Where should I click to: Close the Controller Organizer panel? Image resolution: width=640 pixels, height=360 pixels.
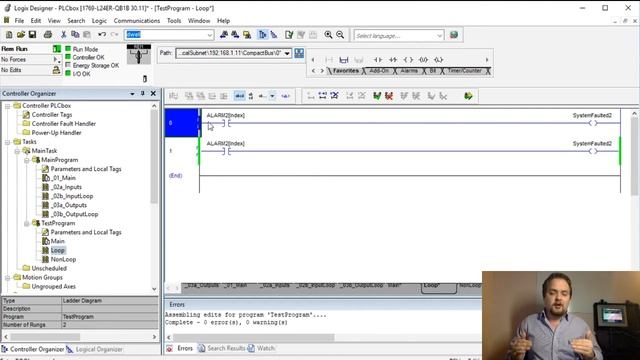[x=153, y=93]
